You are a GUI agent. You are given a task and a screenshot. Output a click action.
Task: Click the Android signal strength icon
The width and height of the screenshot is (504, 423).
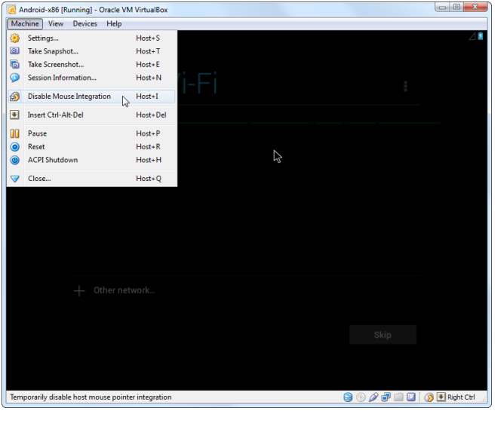[472, 37]
